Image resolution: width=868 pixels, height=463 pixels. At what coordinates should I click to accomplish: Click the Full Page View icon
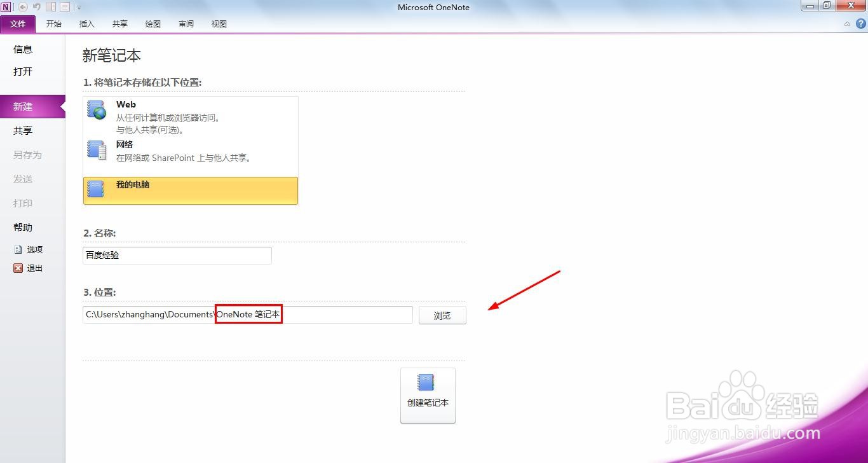point(65,7)
